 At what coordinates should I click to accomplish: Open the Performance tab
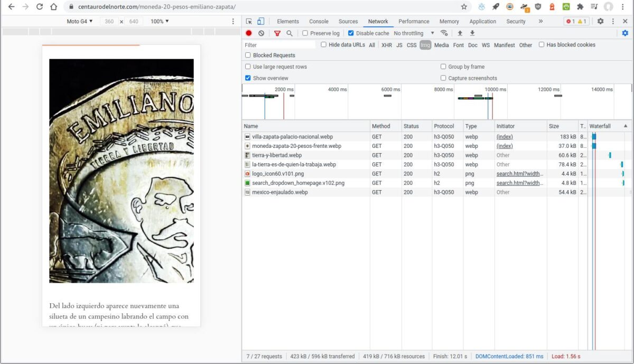(x=414, y=21)
